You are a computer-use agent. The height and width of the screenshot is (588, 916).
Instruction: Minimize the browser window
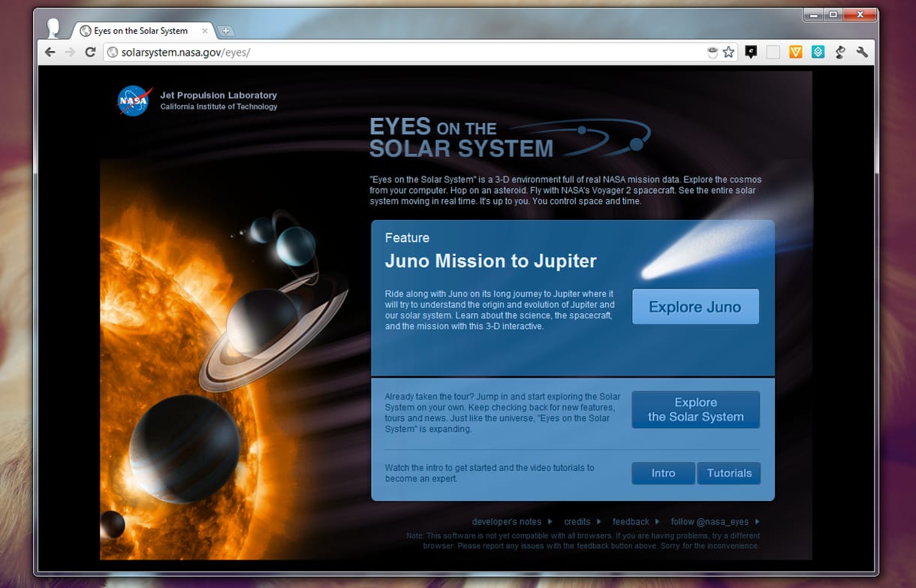point(813,14)
